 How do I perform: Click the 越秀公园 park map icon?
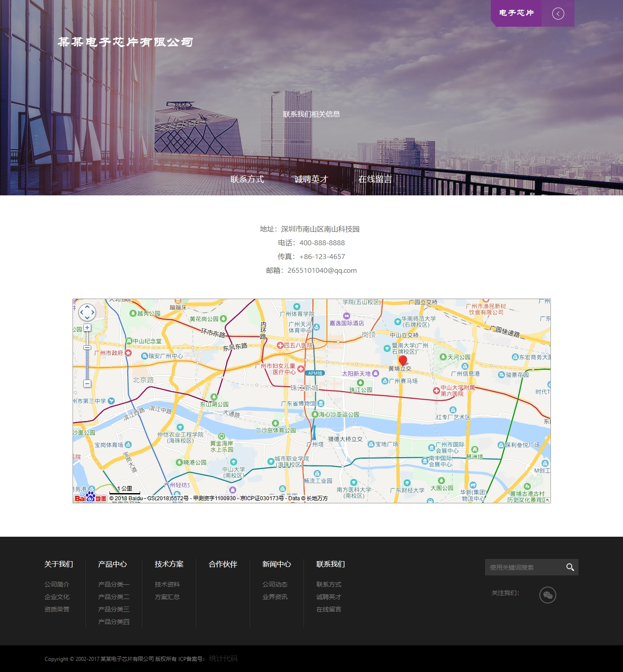[x=133, y=313]
